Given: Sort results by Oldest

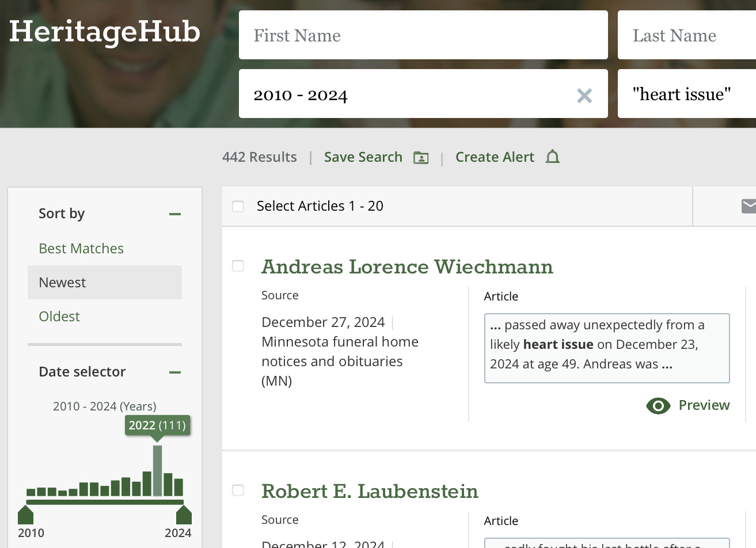Looking at the screenshot, I should tap(59, 317).
